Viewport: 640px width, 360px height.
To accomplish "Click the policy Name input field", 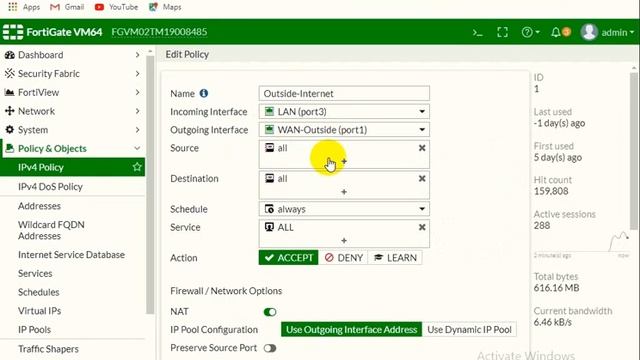I will tap(344, 93).
